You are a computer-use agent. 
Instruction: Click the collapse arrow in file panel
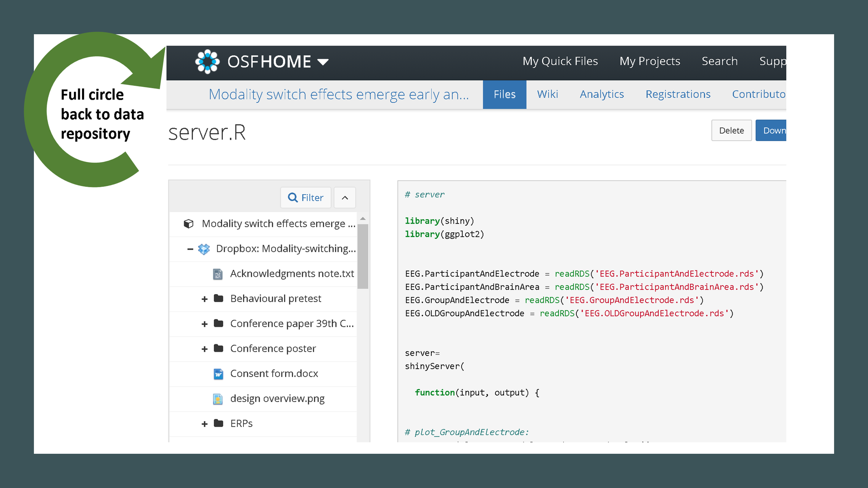coord(345,197)
